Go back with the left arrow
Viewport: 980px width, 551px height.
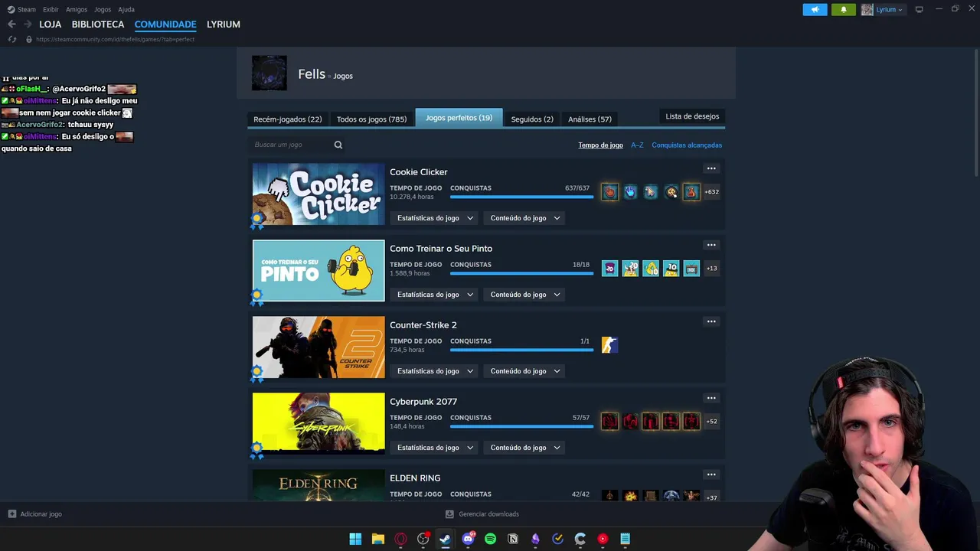[11, 24]
